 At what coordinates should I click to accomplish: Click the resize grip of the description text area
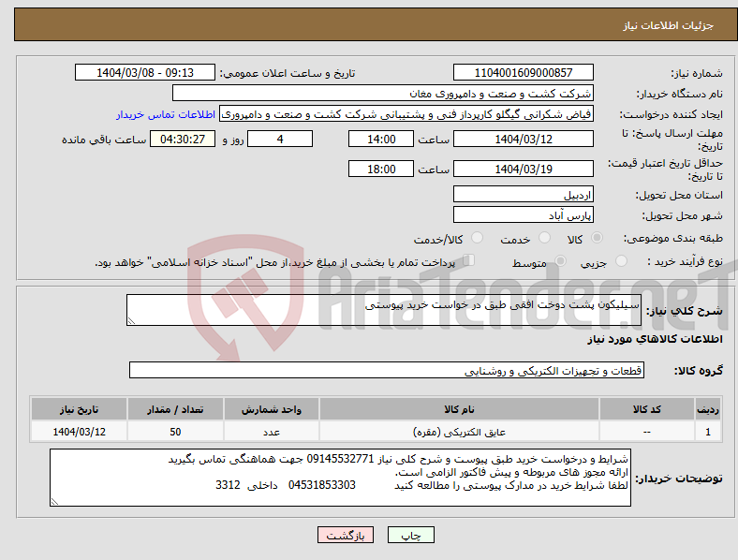point(131,321)
